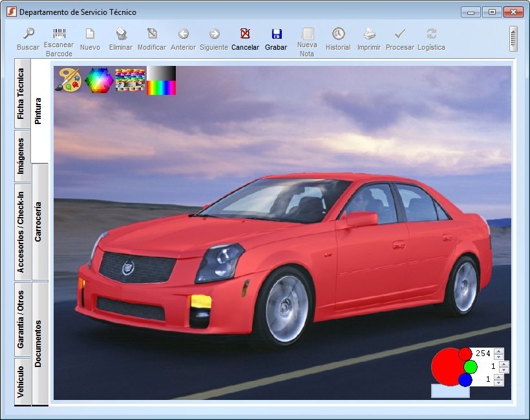Open the paint palette with brush icon

coord(68,80)
